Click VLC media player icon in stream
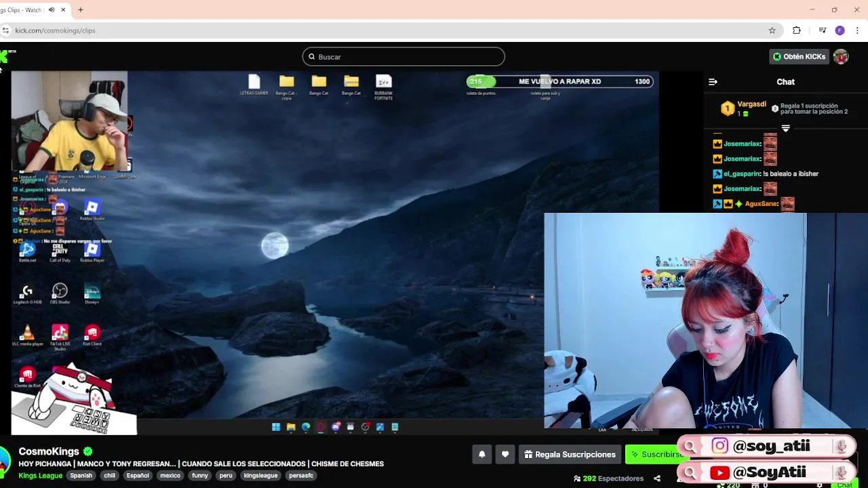This screenshot has height=488, width=868. point(27,335)
